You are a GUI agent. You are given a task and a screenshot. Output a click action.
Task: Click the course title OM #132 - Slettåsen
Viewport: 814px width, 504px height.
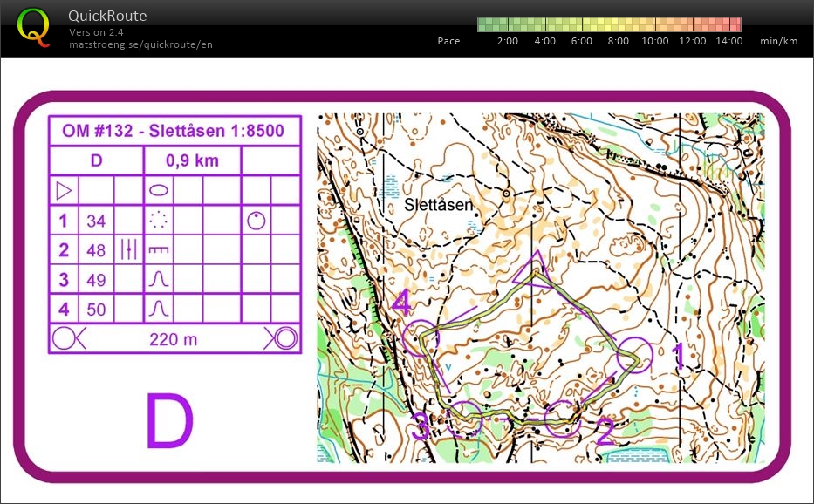tap(174, 130)
